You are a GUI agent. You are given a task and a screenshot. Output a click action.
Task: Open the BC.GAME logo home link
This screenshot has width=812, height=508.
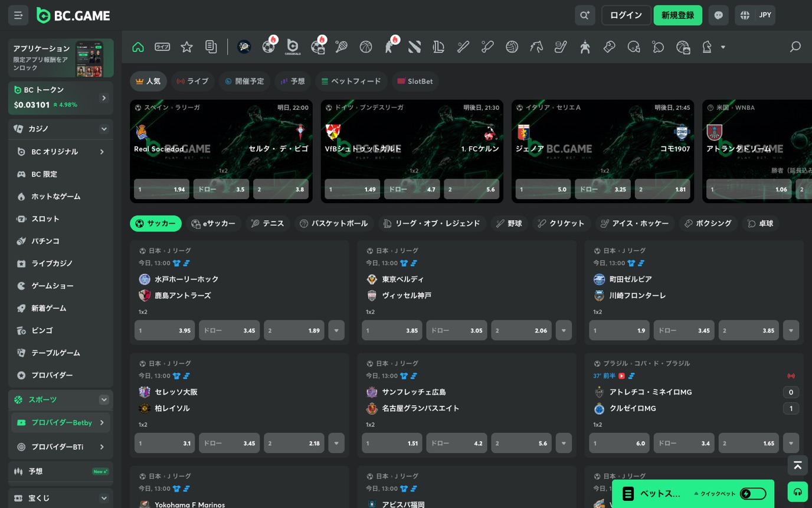[73, 15]
